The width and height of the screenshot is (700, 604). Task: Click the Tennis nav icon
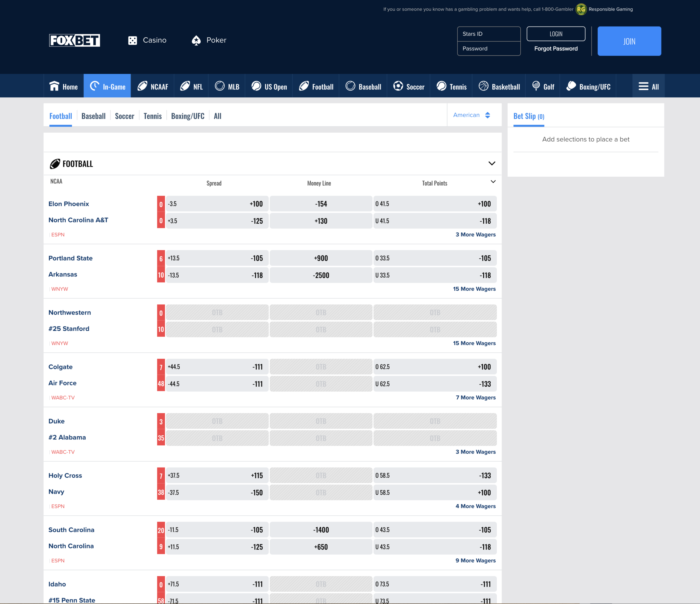pyautogui.click(x=441, y=86)
